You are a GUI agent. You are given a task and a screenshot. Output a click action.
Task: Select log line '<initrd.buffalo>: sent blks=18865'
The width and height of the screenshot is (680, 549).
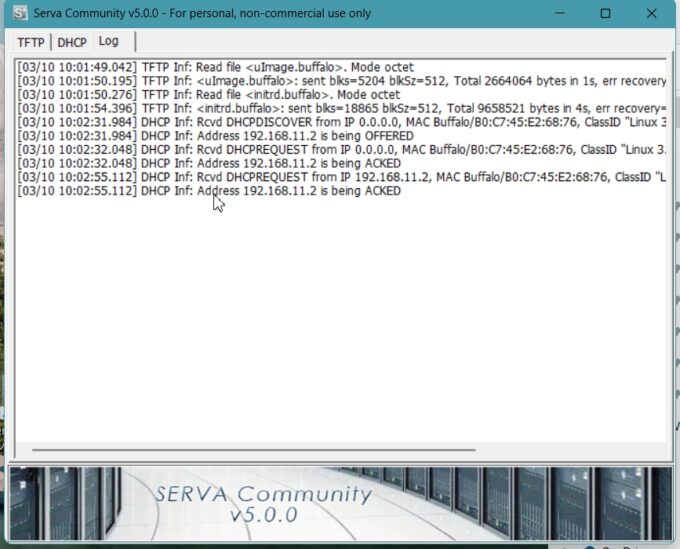coord(341,108)
